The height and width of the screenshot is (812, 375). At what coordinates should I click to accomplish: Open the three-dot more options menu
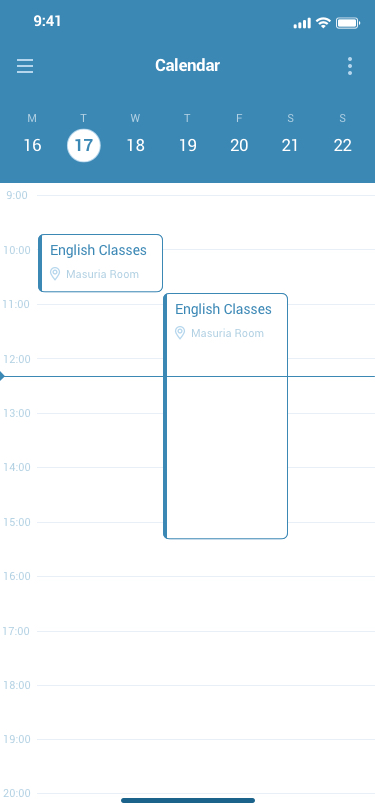coord(350,66)
